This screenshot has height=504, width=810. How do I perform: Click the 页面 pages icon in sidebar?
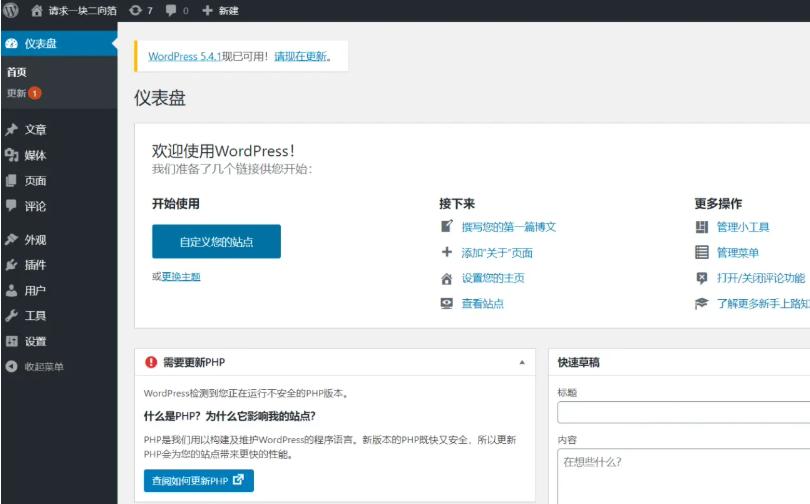[x=11, y=180]
